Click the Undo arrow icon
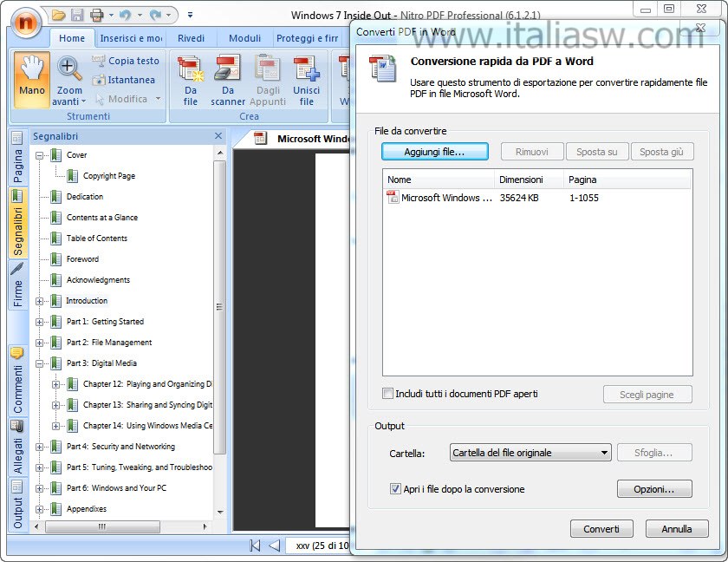The width and height of the screenshot is (728, 562). tap(125, 16)
